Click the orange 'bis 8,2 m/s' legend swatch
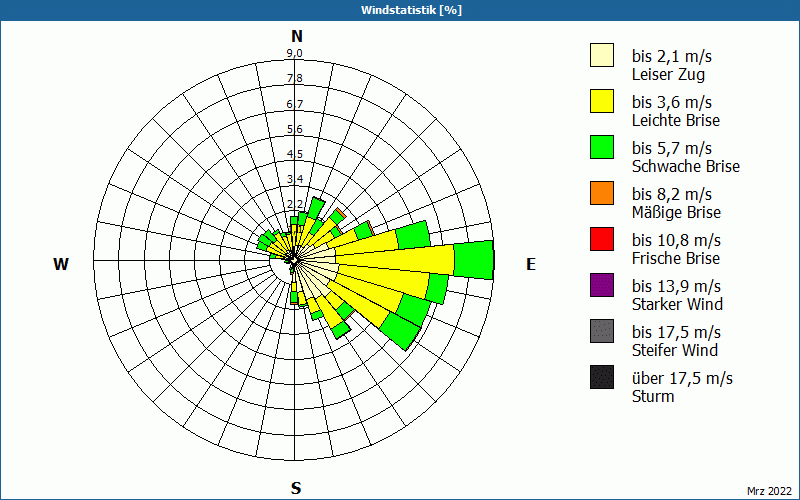Viewport: 800px width, 500px height. coord(602,193)
